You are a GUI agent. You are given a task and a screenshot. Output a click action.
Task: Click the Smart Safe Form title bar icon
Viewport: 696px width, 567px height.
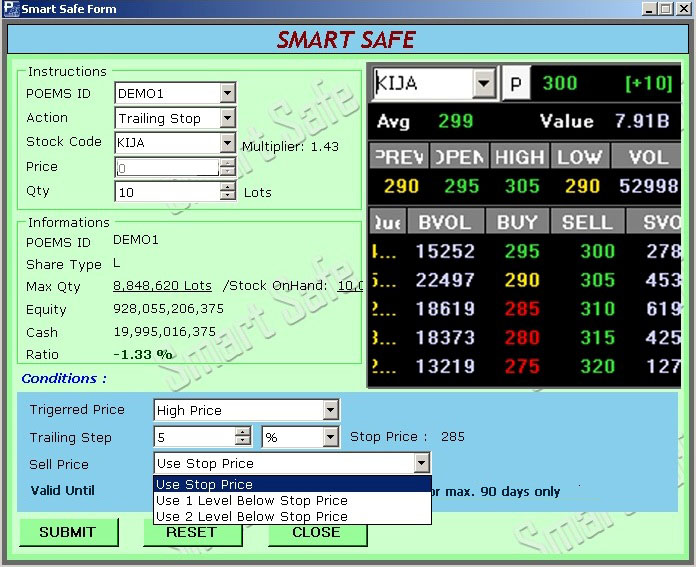[11, 8]
